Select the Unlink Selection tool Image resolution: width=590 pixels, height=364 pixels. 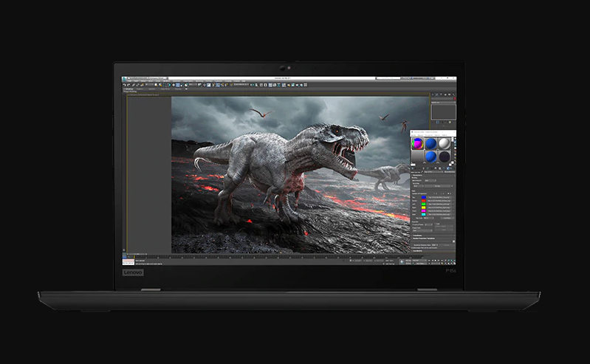[138, 85]
